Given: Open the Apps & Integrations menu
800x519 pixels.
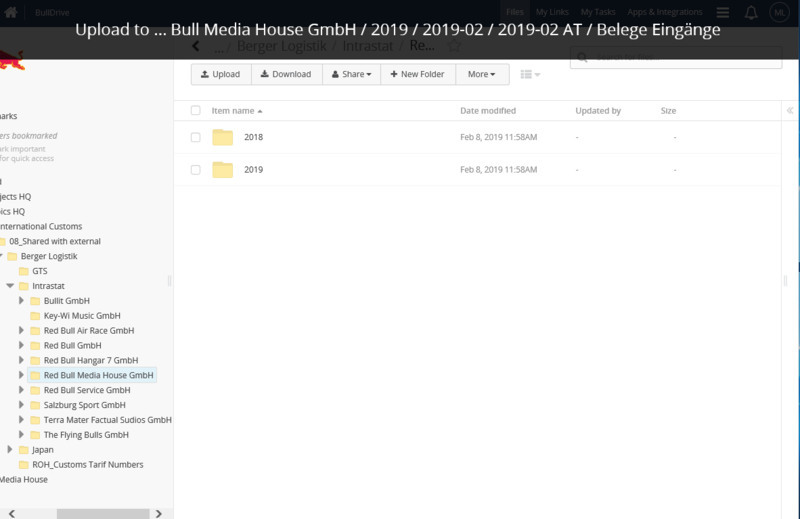Looking at the screenshot, I should (665, 12).
